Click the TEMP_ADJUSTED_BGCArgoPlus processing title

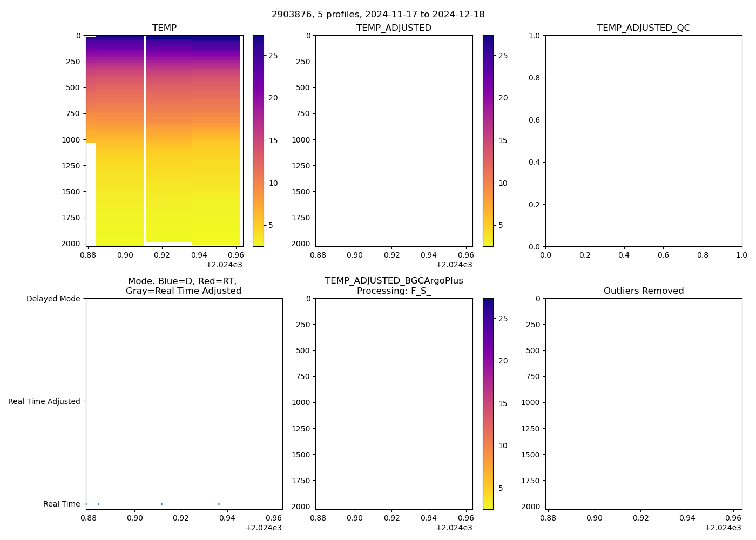tap(394, 286)
